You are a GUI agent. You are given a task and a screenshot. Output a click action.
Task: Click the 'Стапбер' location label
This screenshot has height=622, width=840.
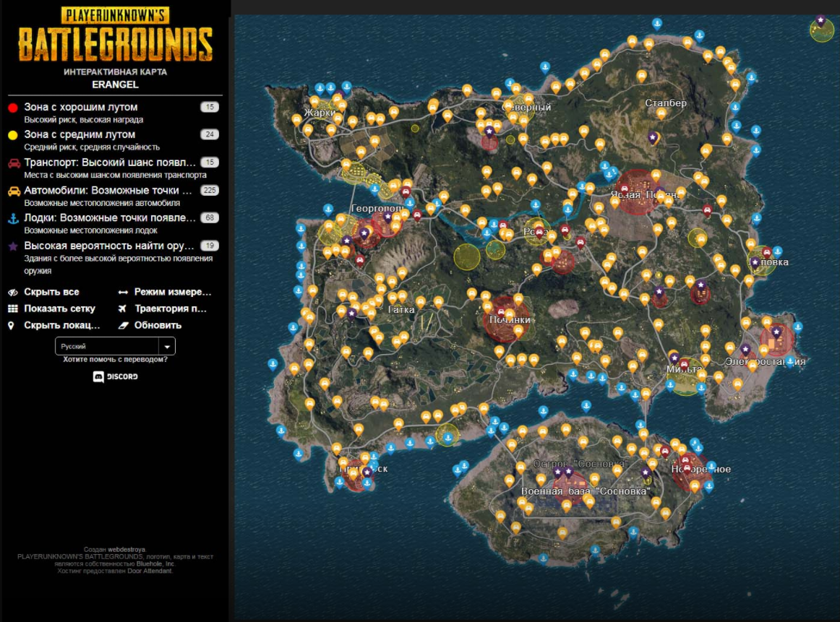(x=665, y=103)
